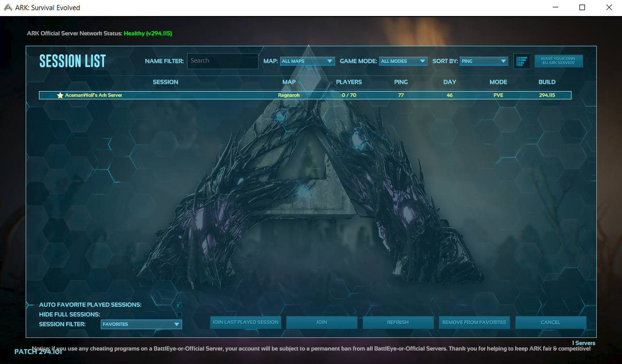Viewport: 622px width, 364px height.
Task: Click the PVE mode cell
Action: click(x=498, y=96)
